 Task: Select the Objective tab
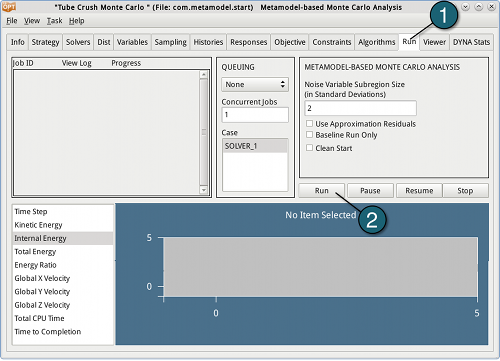pos(290,42)
